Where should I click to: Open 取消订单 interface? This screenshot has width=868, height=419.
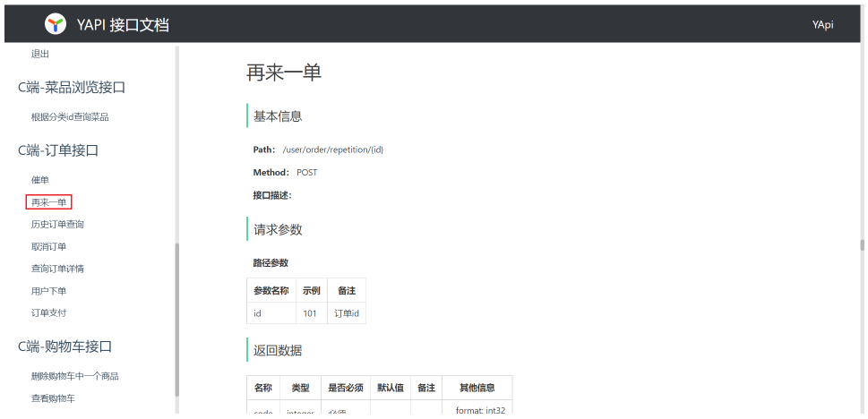(x=48, y=246)
